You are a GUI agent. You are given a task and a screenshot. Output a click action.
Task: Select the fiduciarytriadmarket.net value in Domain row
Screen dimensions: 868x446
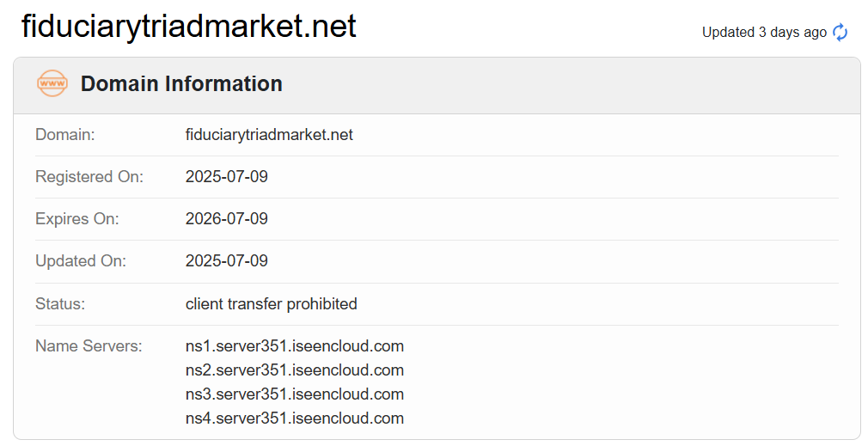click(x=269, y=135)
